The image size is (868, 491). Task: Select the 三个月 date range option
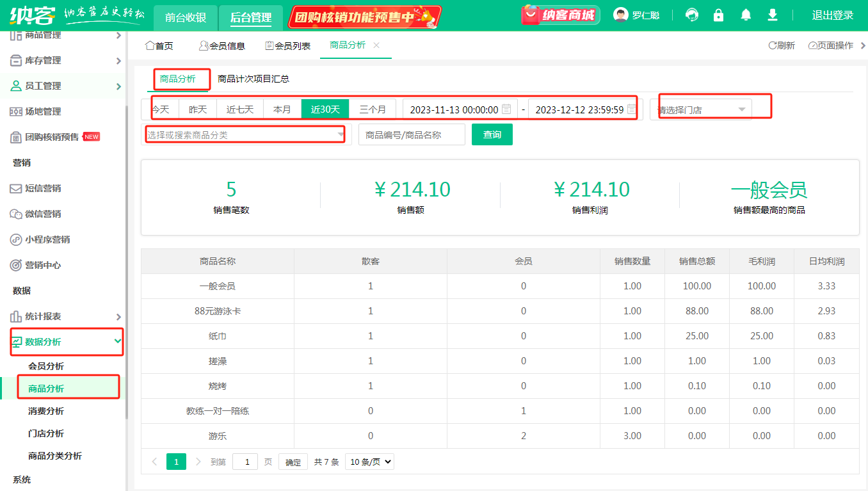coord(373,109)
